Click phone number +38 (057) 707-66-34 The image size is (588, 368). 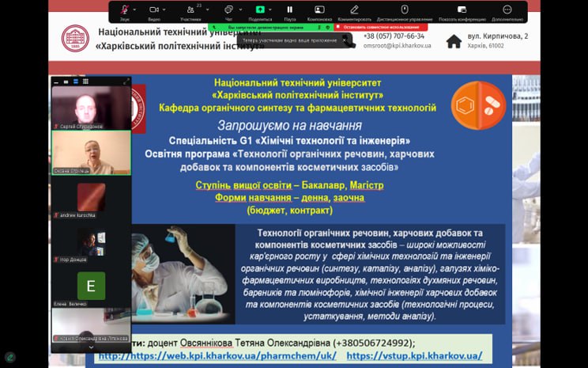coord(394,36)
